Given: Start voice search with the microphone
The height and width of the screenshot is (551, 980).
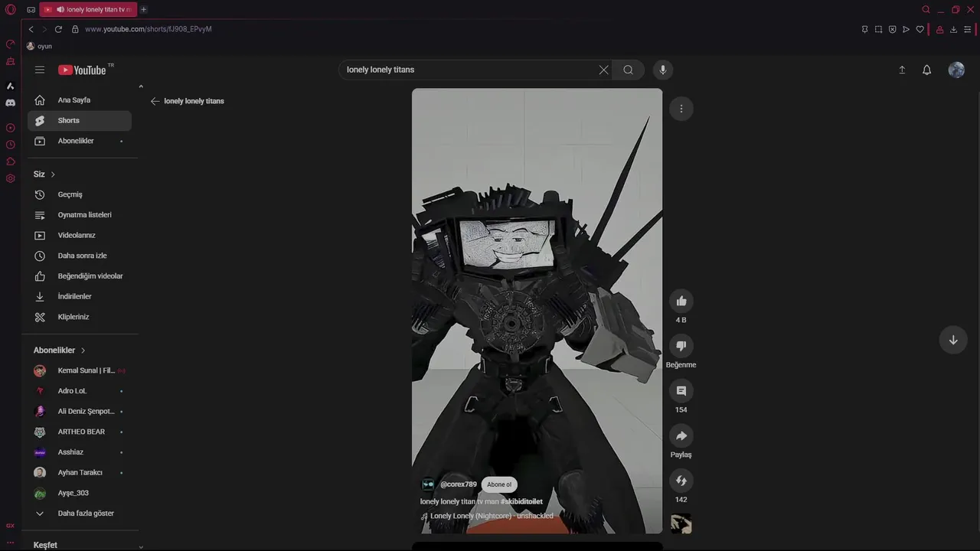Looking at the screenshot, I should 663,70.
